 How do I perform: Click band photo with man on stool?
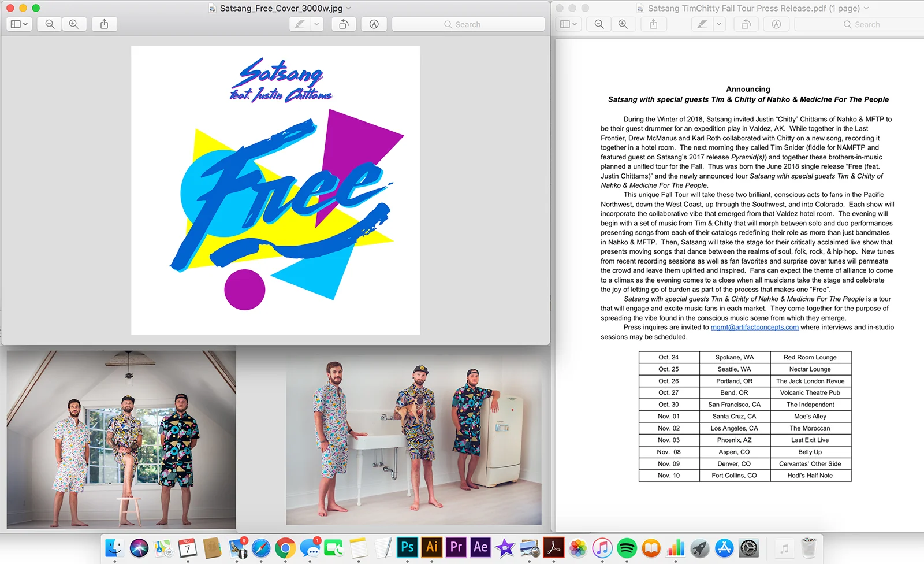pos(121,439)
